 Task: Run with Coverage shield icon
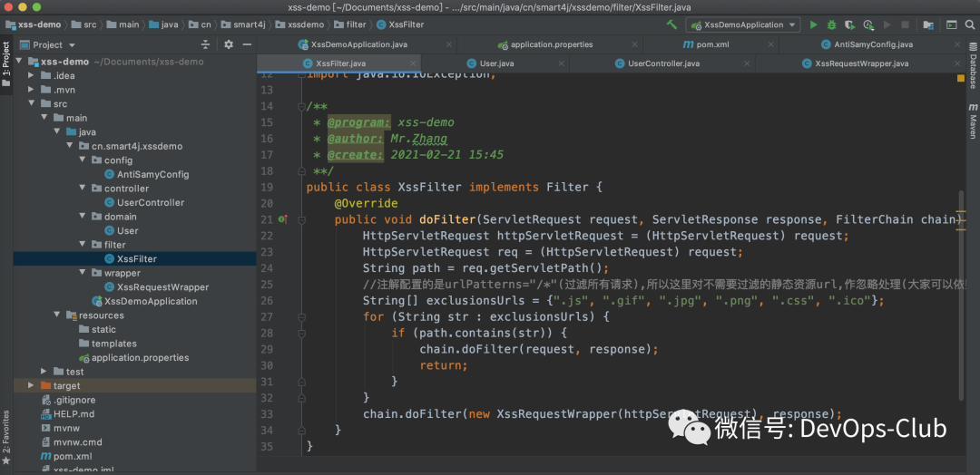[x=849, y=25]
